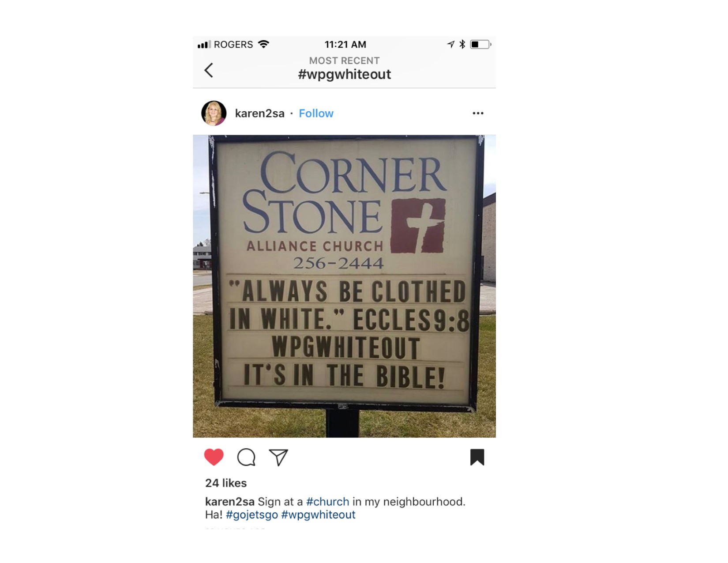The image size is (728, 563).
Task: Tap the church sign photo
Action: coord(344,286)
